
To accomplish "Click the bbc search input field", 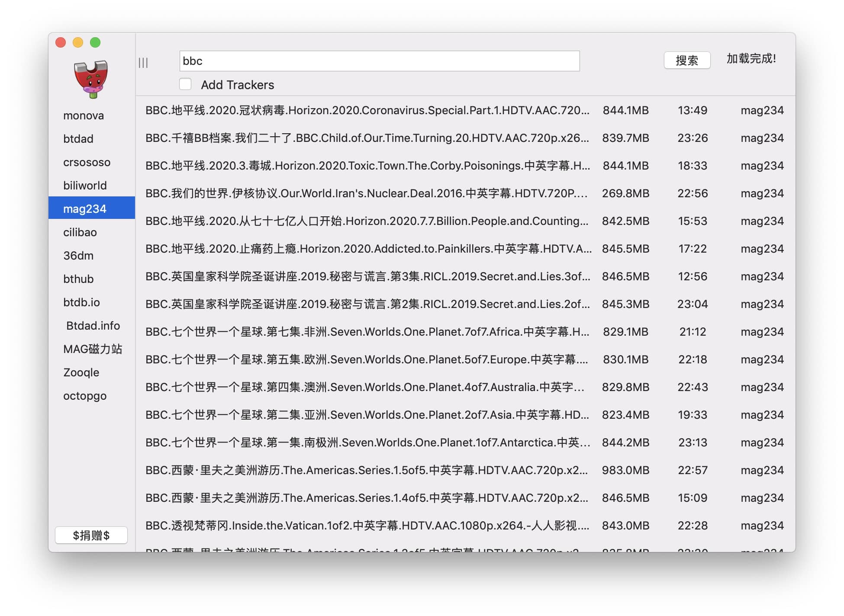I will tap(380, 61).
